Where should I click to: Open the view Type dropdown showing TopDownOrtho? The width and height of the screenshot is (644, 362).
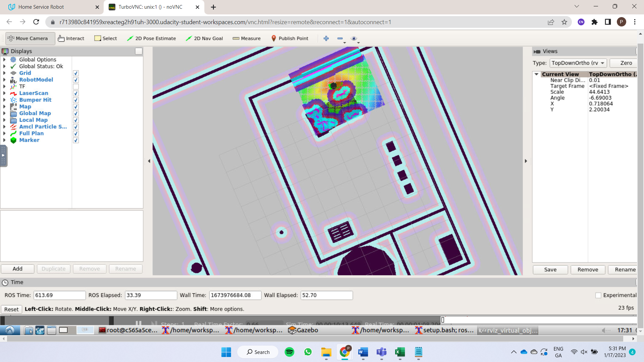pos(578,63)
